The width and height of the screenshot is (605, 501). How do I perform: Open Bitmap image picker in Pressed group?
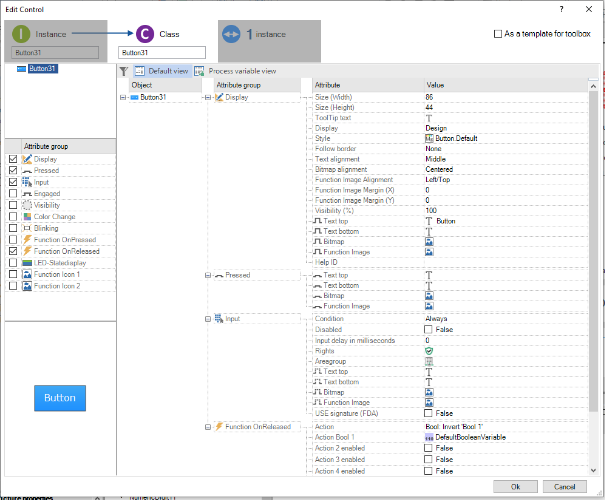(x=429, y=296)
